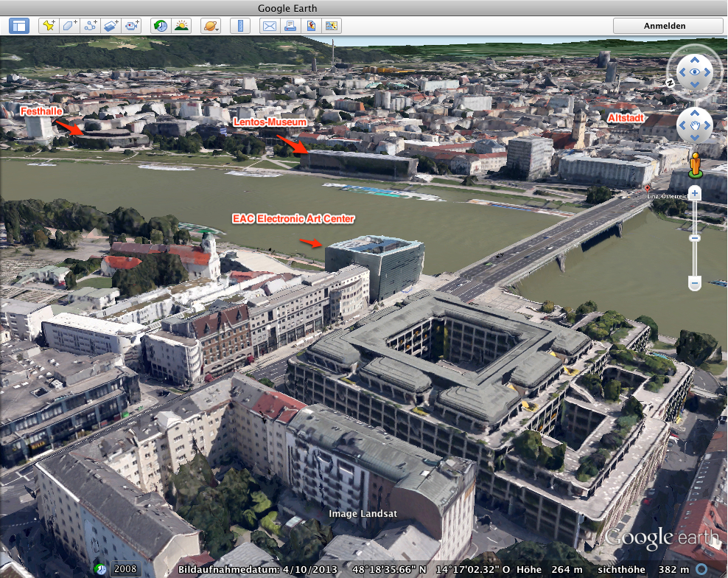Click the Lentos-Museum label
The width and height of the screenshot is (728, 578).
270,122
